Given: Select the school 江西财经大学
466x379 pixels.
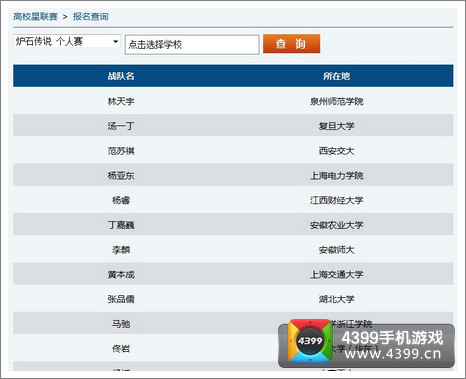Looking at the screenshot, I should (x=337, y=200).
